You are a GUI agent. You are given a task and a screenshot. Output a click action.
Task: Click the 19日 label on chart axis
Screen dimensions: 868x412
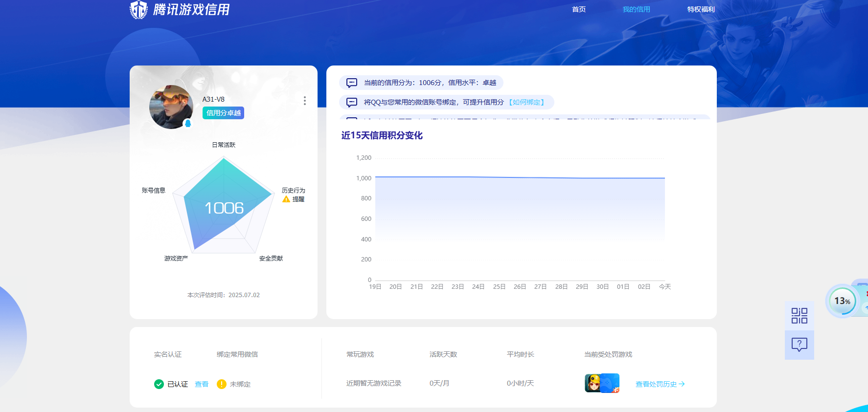coord(375,286)
